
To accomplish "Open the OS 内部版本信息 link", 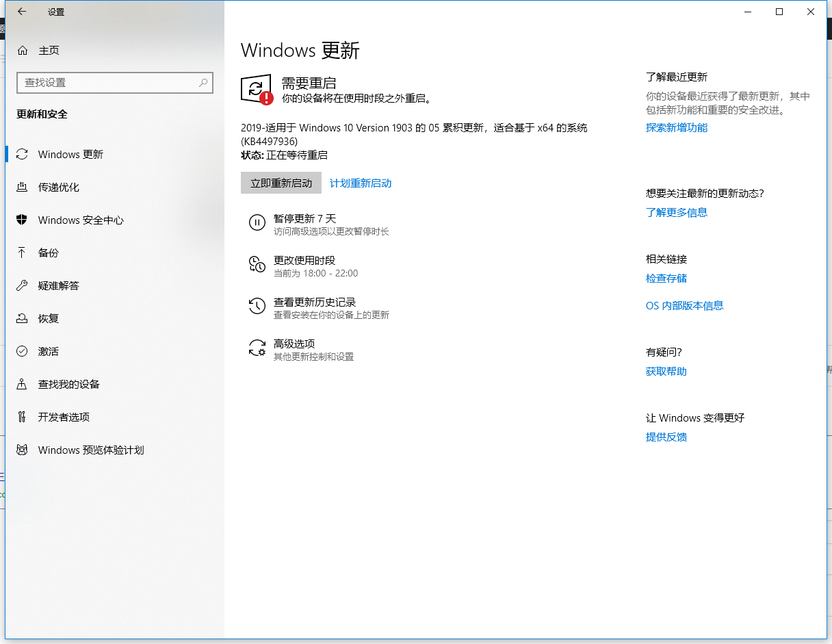I will [x=685, y=306].
